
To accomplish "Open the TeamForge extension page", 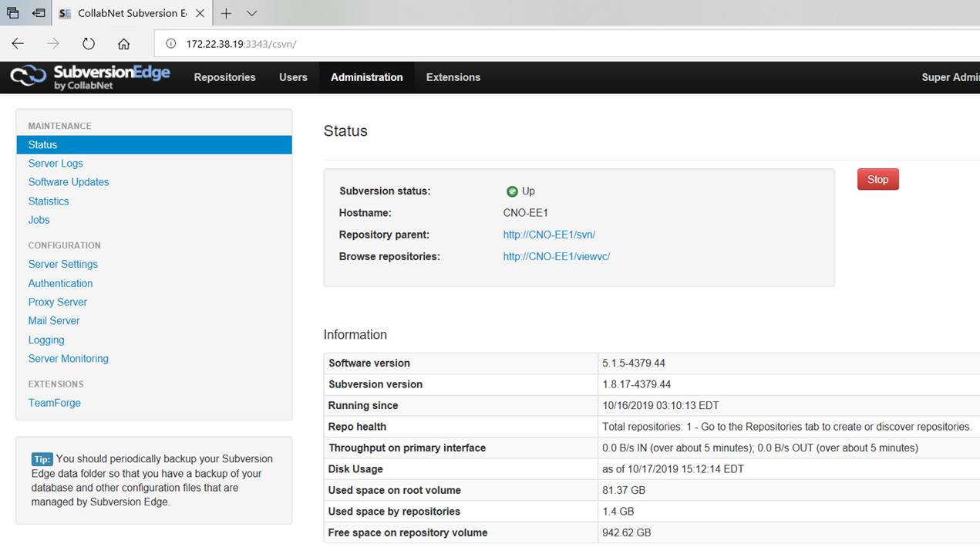I will tap(55, 403).
